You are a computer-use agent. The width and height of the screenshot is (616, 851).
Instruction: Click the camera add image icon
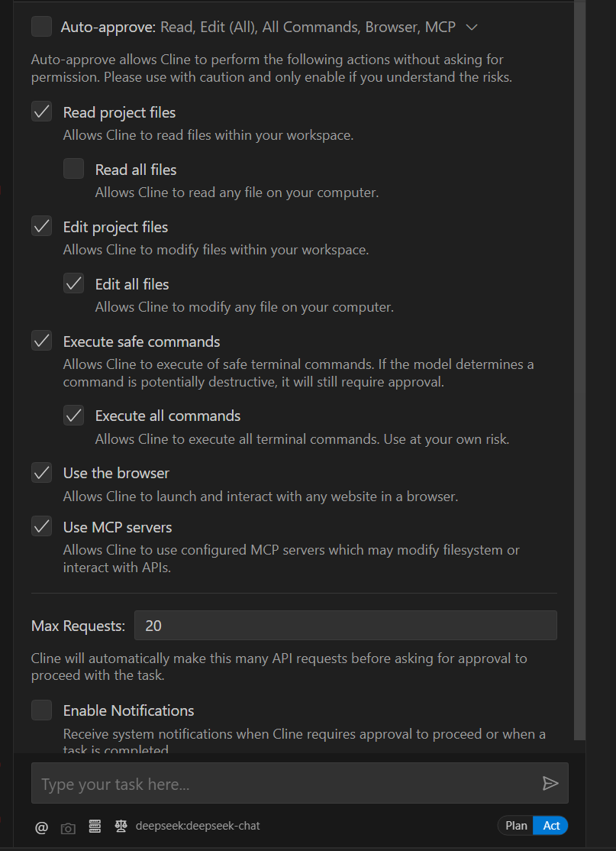tap(68, 827)
